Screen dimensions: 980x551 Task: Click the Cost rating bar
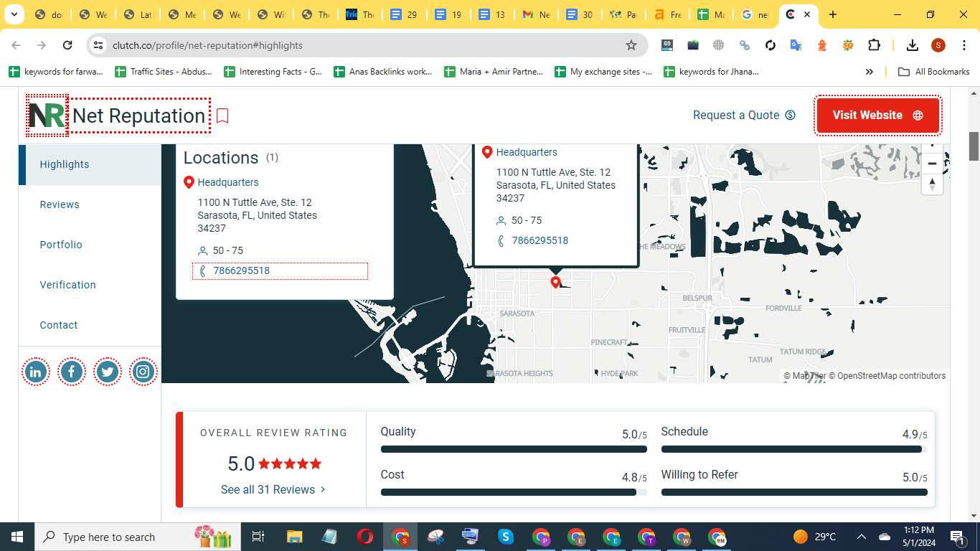point(514,492)
